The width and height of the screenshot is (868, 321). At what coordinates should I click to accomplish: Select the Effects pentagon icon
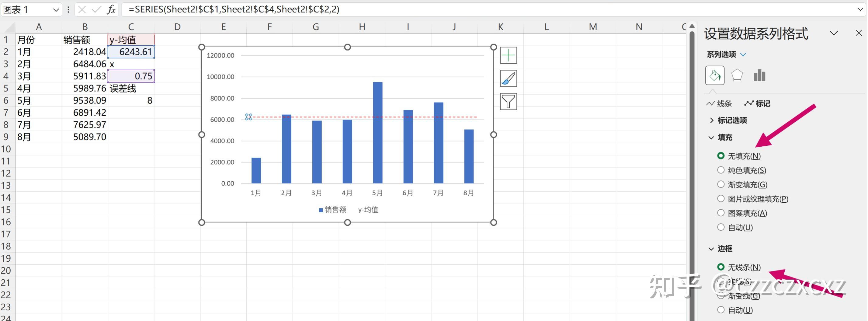coord(737,75)
